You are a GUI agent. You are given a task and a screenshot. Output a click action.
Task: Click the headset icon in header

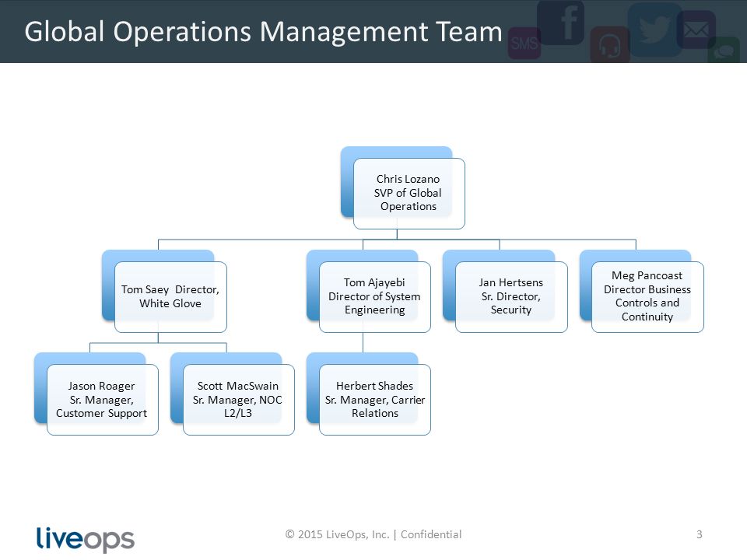610,45
